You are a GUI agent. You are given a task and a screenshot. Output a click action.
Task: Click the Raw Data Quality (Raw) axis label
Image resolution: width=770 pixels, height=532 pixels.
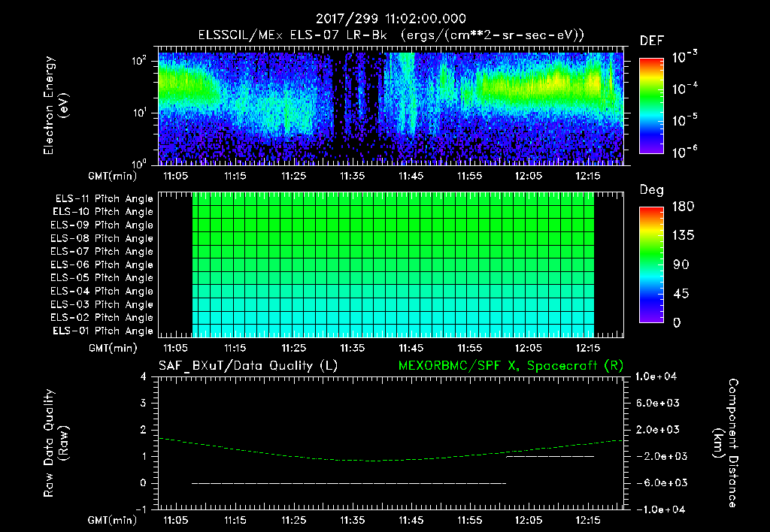(56, 443)
